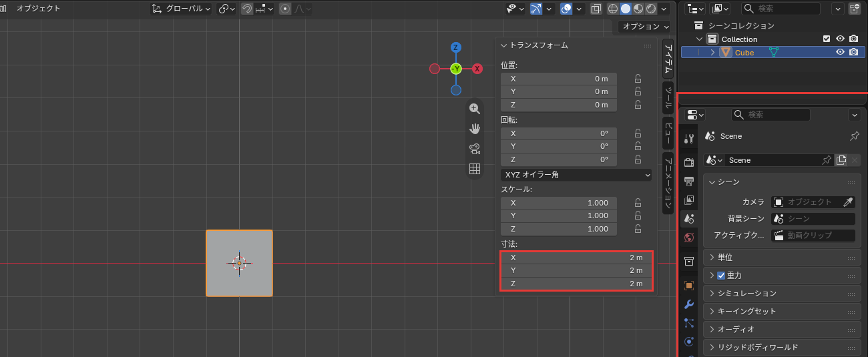Expand the 単位 panel
This screenshot has height=357, width=868.
coord(783,257)
